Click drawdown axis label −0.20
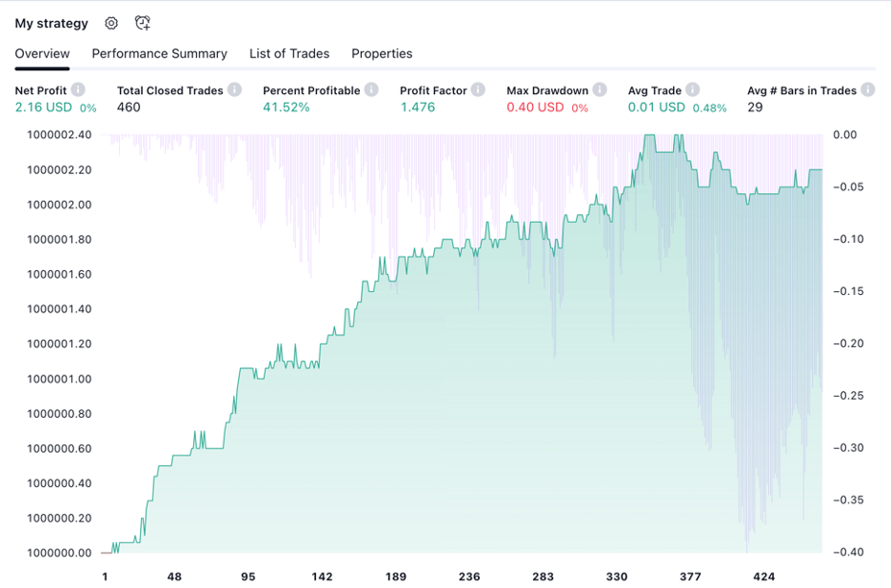The height and width of the screenshot is (588, 891). tap(848, 343)
